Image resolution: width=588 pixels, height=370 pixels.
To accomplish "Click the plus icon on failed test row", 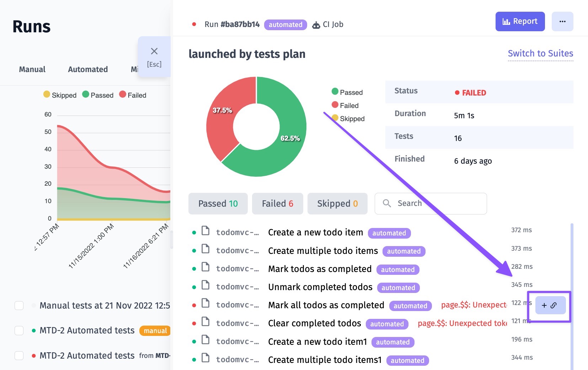I will [x=544, y=305].
